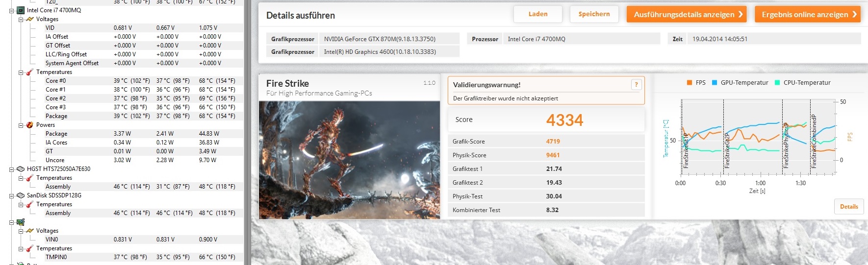Click the Grafik-Score value 4719
868x265 pixels.
(553, 142)
